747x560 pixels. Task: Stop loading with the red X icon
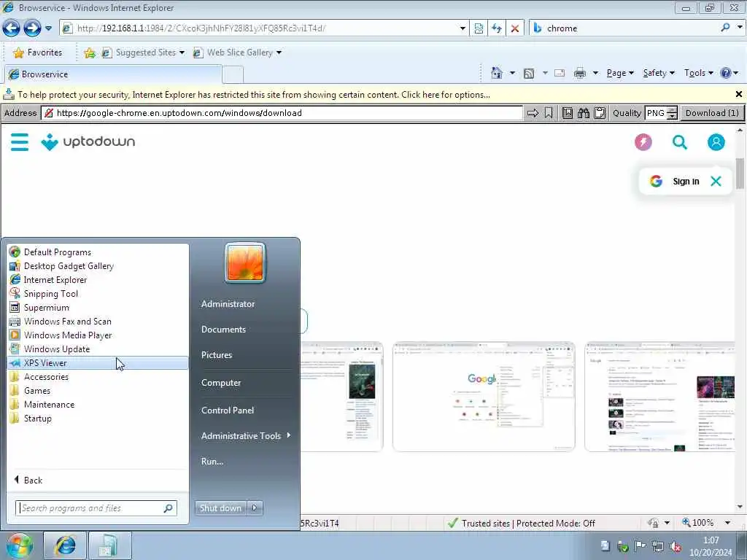[514, 28]
